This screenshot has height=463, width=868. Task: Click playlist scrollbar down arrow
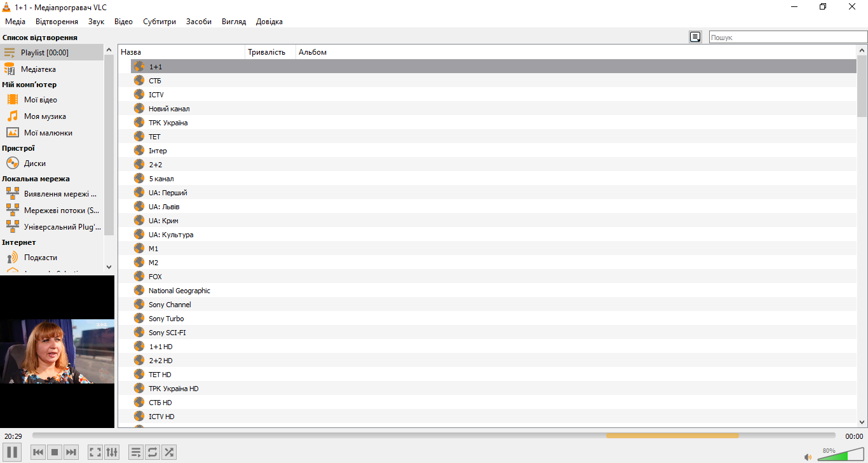(862, 422)
